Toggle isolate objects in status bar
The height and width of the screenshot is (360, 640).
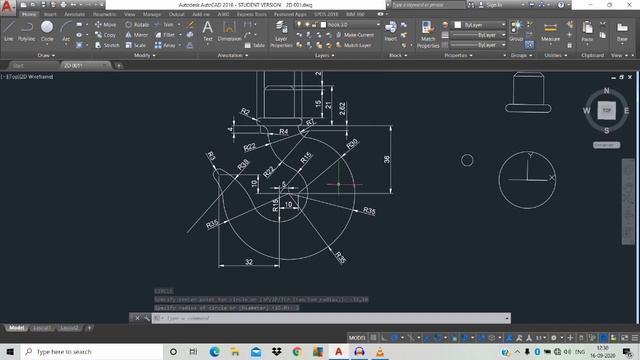[613, 338]
